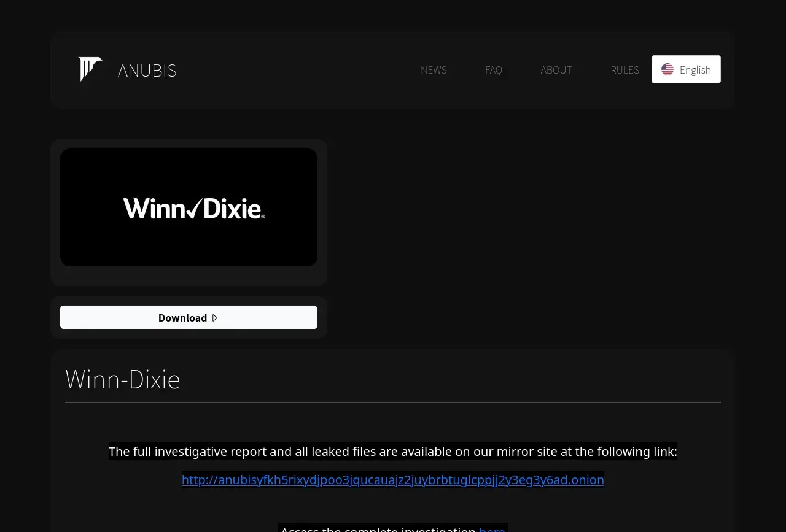Open the English language dropdown

point(686,69)
